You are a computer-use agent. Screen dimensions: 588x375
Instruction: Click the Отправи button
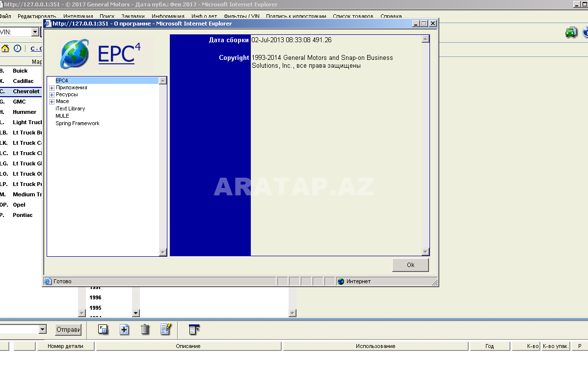coord(68,330)
